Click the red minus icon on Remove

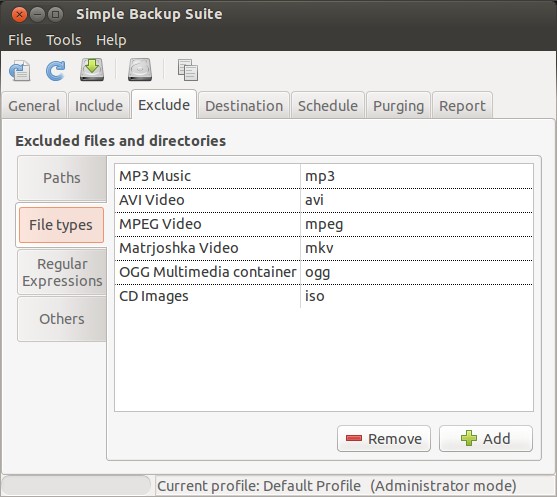(x=354, y=438)
